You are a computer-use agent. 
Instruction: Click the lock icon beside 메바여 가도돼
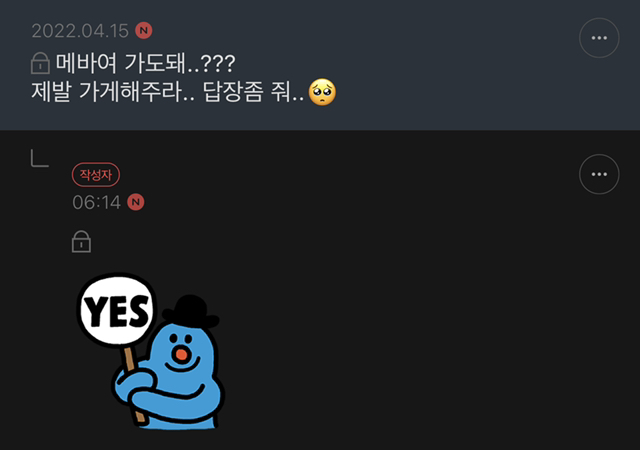click(x=40, y=63)
